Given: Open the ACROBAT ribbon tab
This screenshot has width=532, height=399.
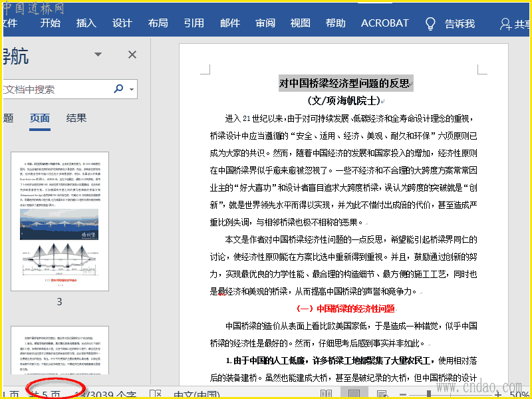Looking at the screenshot, I should tap(385, 23).
